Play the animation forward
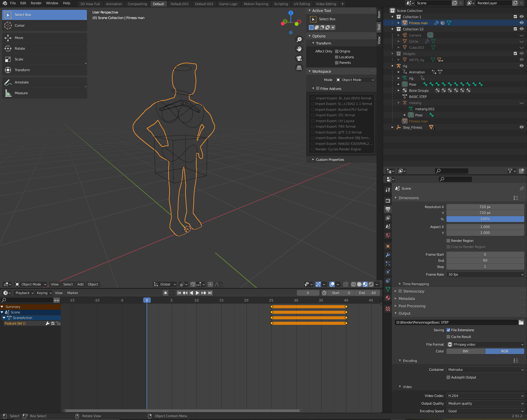 coord(197,293)
